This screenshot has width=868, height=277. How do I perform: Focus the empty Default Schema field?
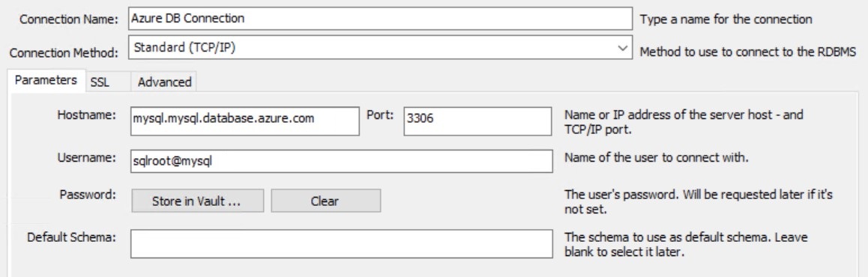[342, 244]
